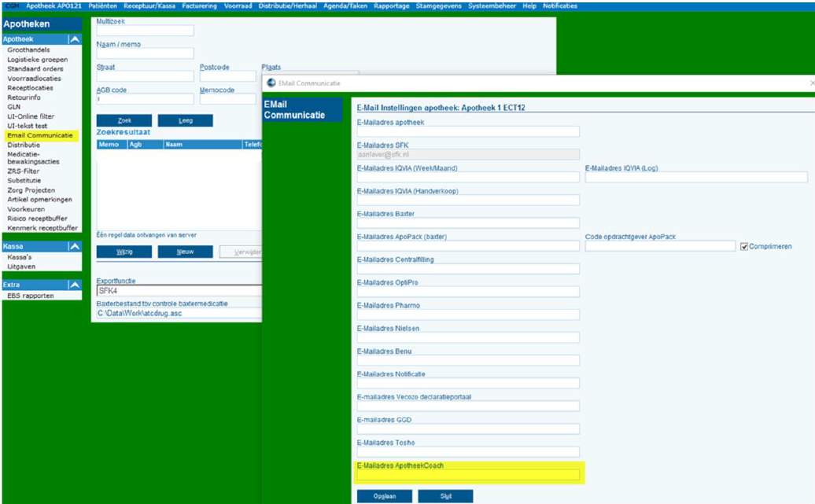Click the Naam / memo input field
Viewport: 815px width, 504px height.
145,53
